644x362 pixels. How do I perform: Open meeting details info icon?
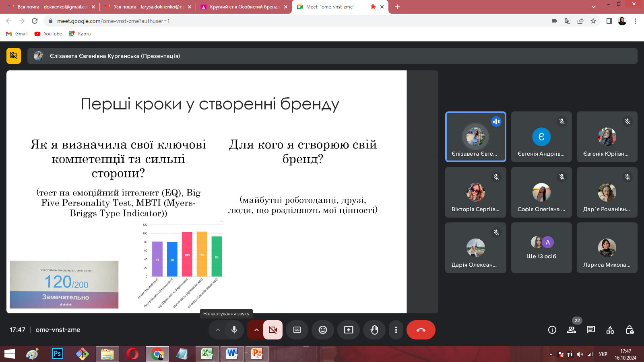[x=552, y=330]
